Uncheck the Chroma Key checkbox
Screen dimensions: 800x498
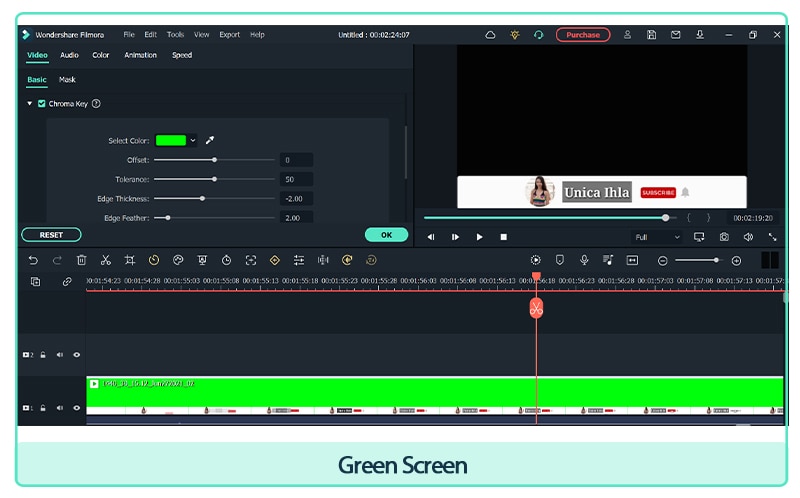point(42,104)
